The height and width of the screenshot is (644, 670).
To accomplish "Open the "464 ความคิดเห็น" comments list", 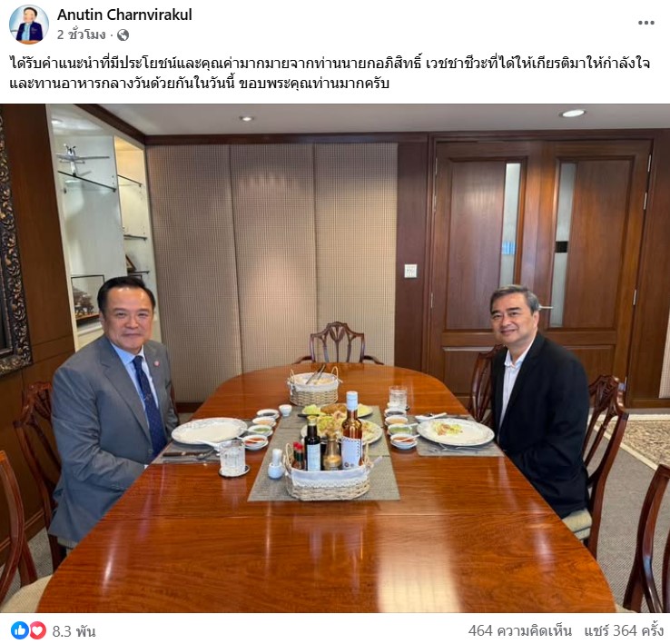I will point(519,630).
